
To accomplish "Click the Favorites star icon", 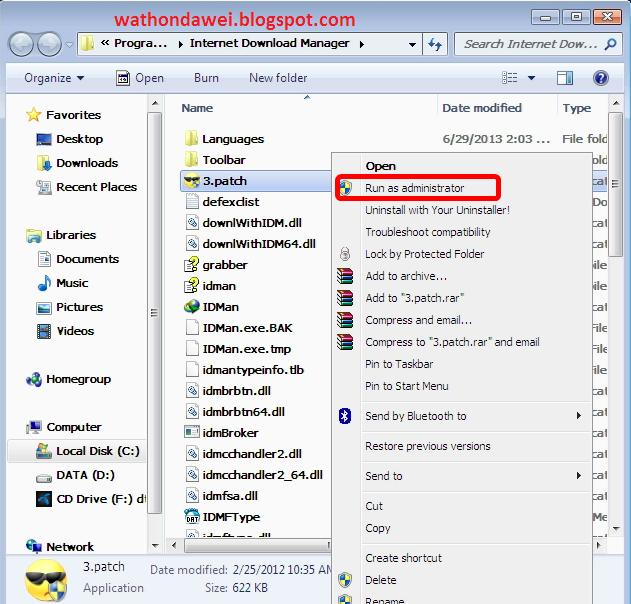I will coord(34,115).
